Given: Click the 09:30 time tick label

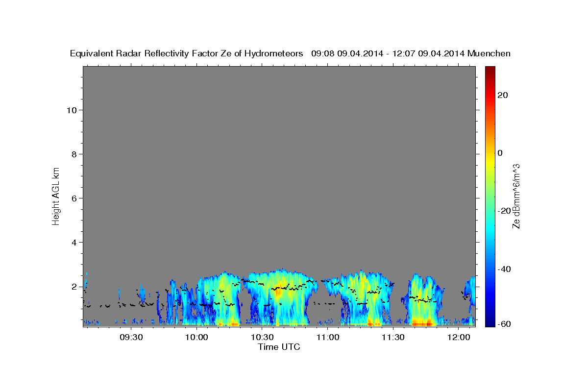Looking at the screenshot, I should 131,337.
